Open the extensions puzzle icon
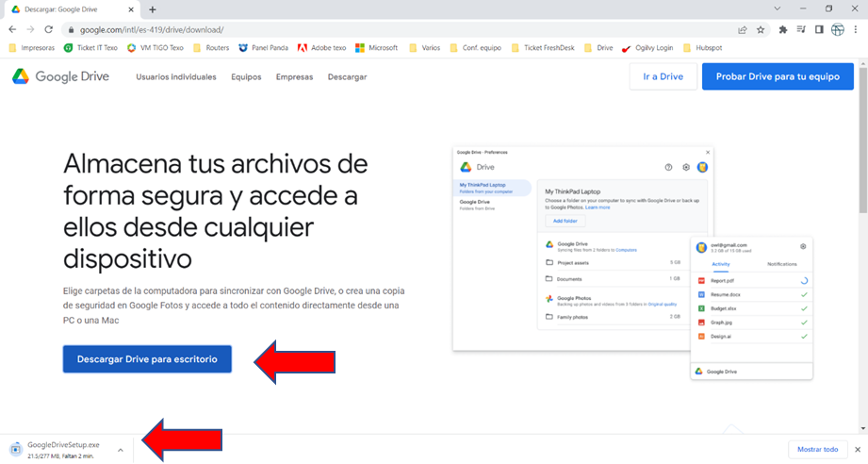This screenshot has width=868, height=464. coord(783,30)
